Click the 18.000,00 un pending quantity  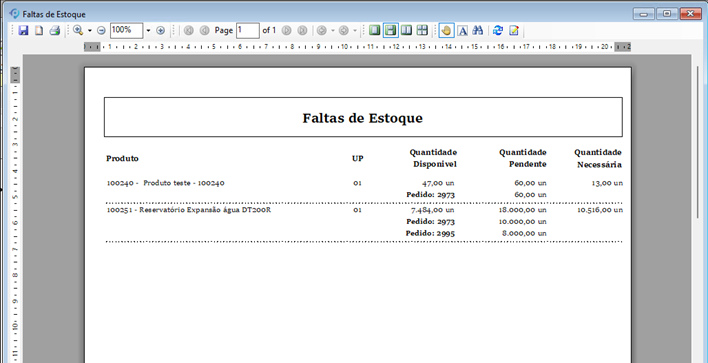pyautogui.click(x=522, y=209)
